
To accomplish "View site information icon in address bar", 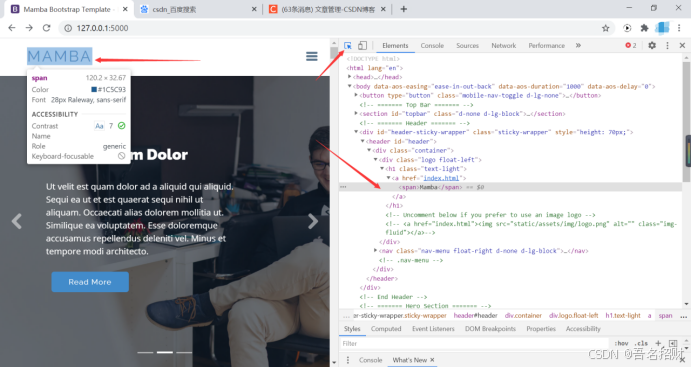I will click(68, 28).
